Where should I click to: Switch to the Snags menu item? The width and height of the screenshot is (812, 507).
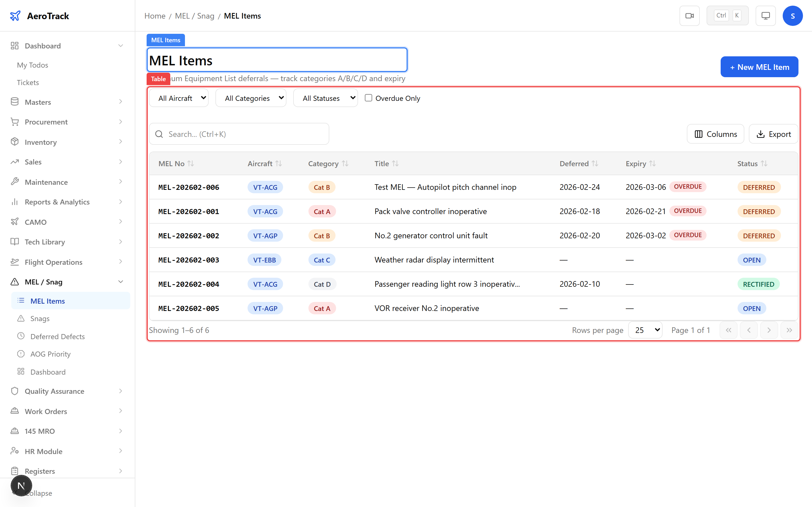click(x=40, y=318)
